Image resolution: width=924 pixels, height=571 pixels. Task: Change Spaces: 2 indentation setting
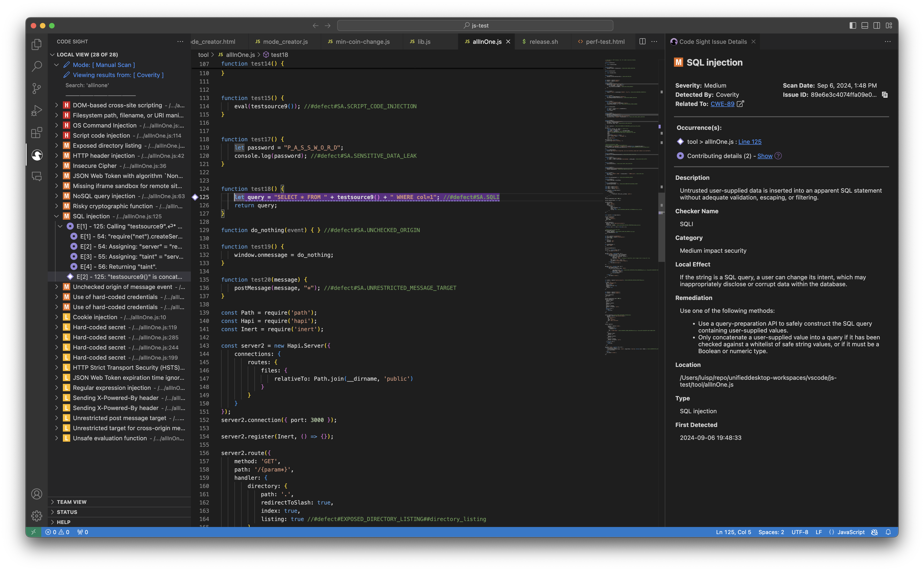[771, 532]
